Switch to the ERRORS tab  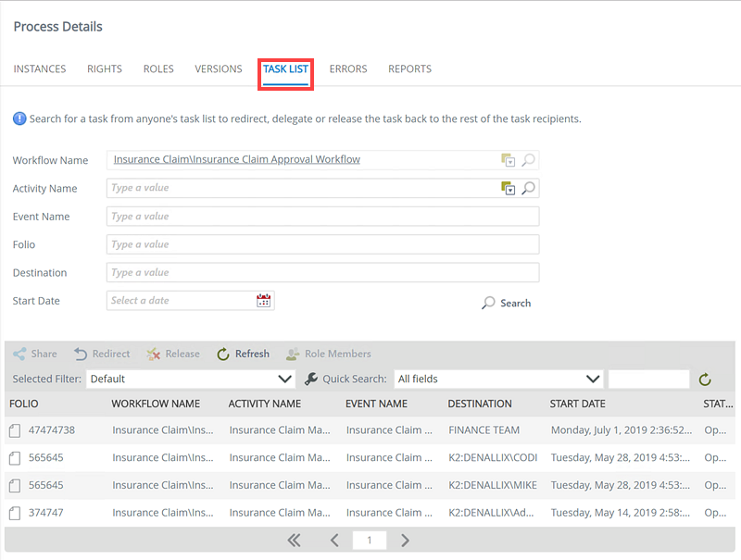click(x=348, y=68)
